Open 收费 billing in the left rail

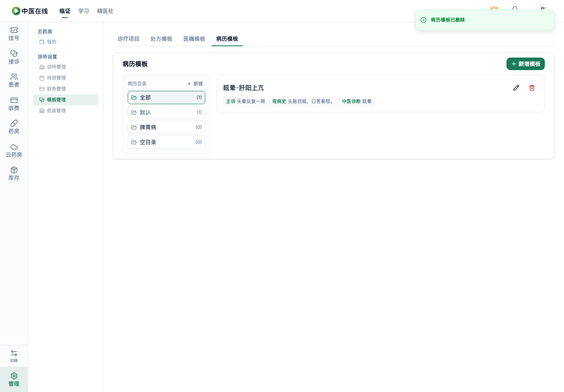click(14, 104)
